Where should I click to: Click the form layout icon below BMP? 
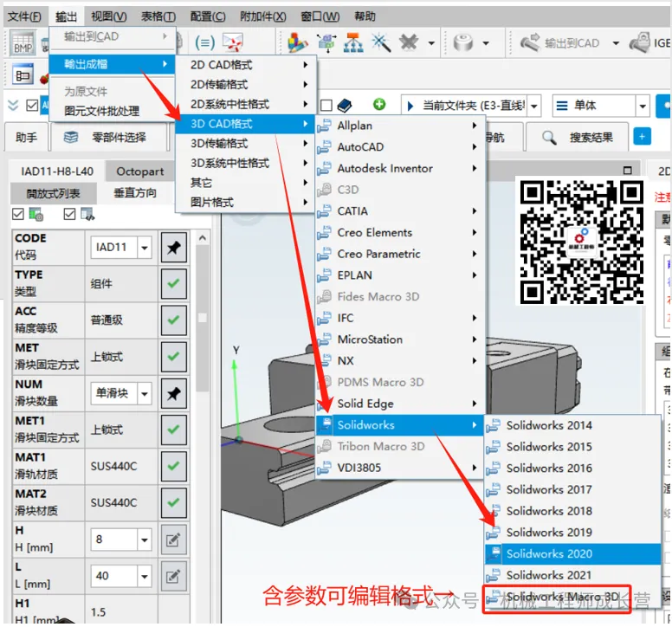coord(23,75)
